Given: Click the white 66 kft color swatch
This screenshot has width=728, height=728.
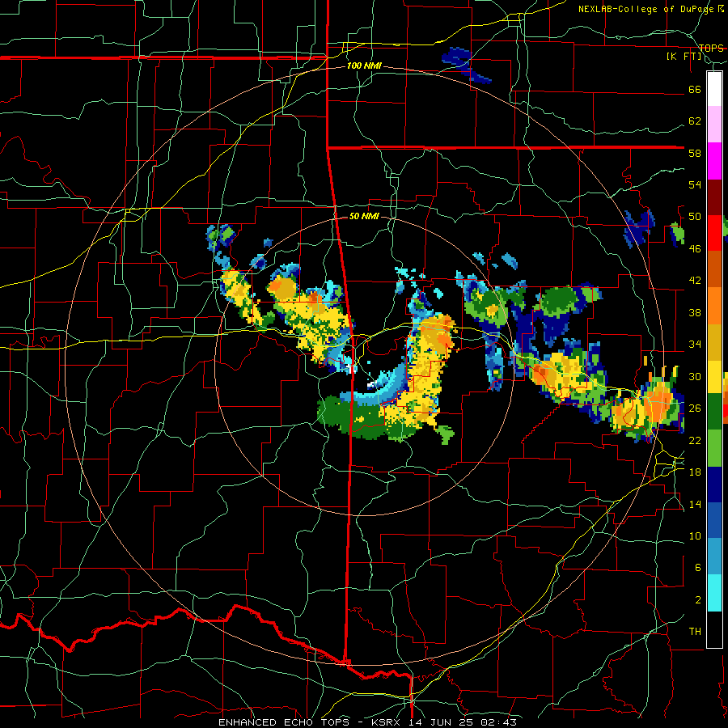Looking at the screenshot, I should coord(714,89).
